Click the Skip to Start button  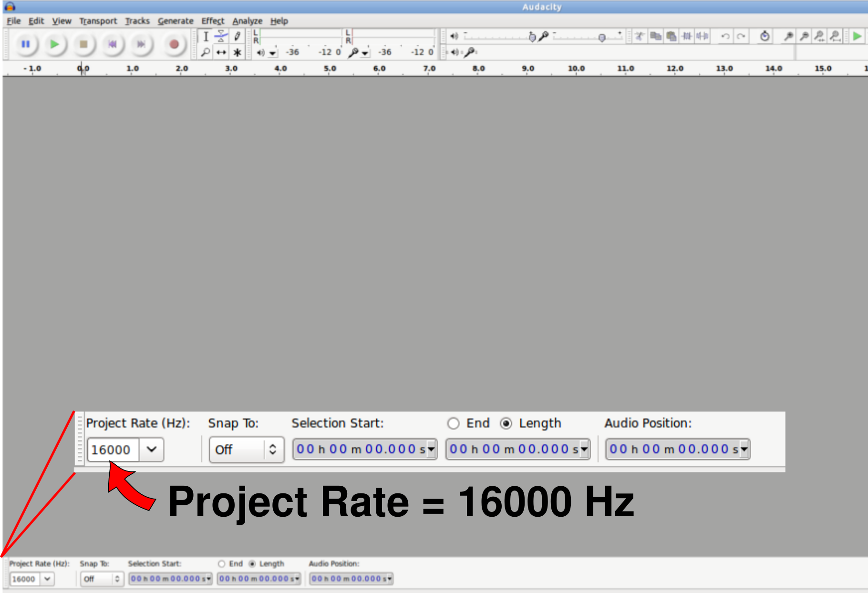(x=112, y=44)
